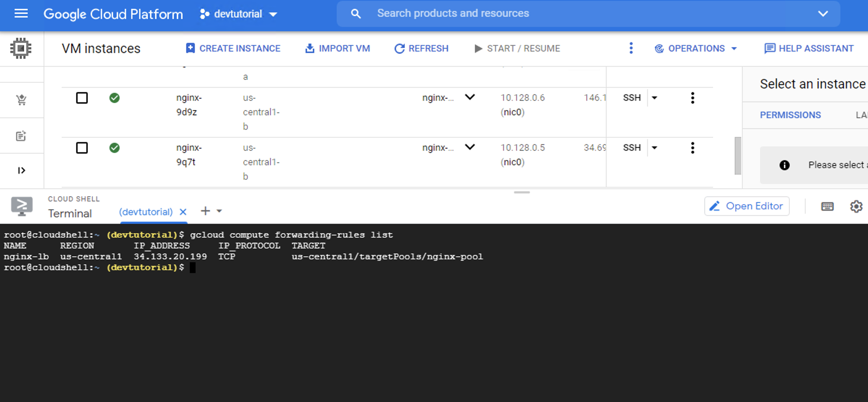Open the Compute Engine chip icon
This screenshot has width=868, height=402.
(21, 48)
